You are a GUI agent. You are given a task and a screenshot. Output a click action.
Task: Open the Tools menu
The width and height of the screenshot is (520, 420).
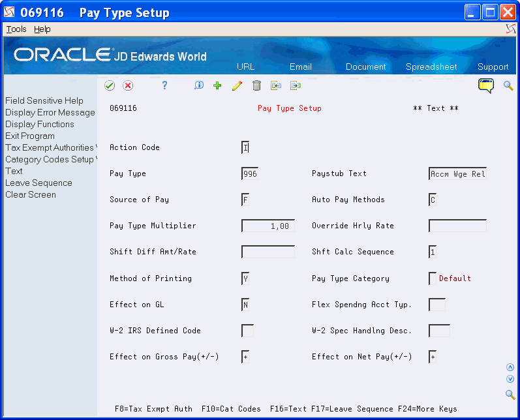(x=16, y=29)
